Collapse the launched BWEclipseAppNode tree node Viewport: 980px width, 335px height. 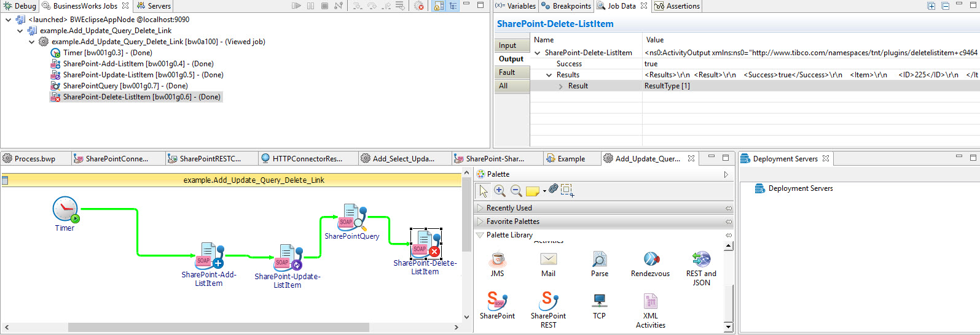[8, 20]
